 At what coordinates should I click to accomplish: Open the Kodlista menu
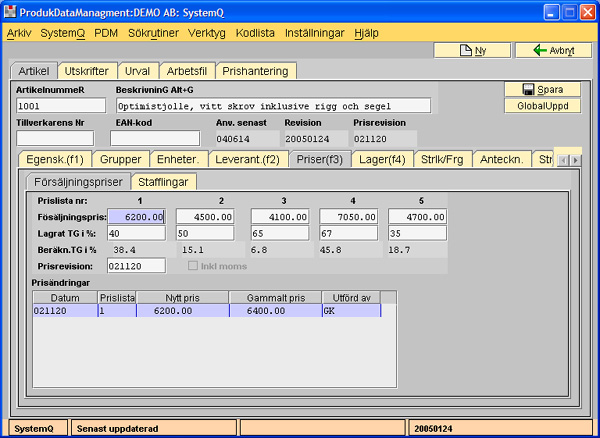(x=255, y=33)
